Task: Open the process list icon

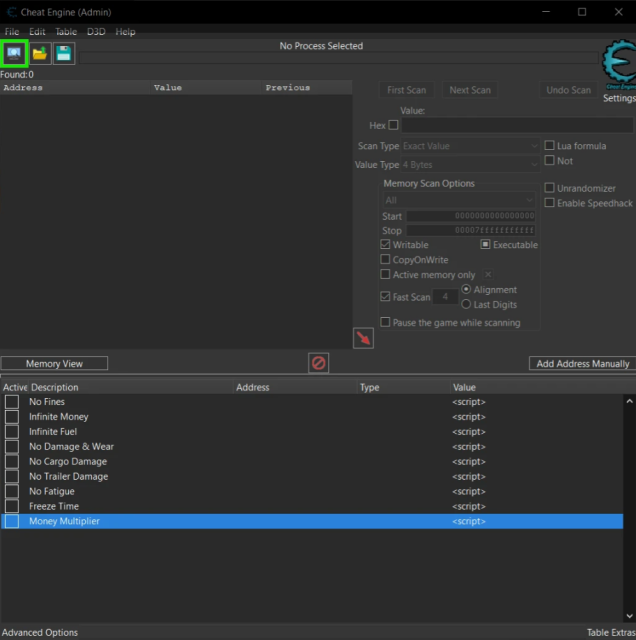Action: [x=14, y=52]
